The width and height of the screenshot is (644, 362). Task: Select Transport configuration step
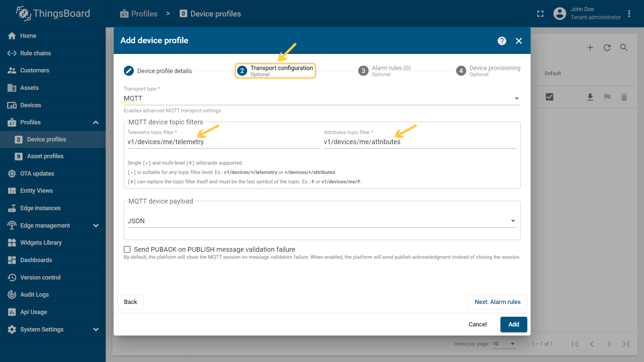pyautogui.click(x=275, y=71)
